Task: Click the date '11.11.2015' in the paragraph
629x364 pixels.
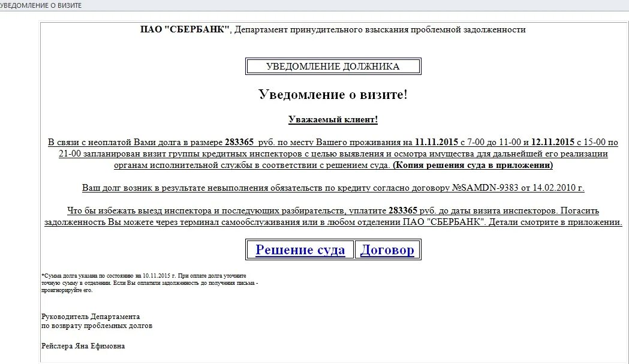Action: point(437,142)
